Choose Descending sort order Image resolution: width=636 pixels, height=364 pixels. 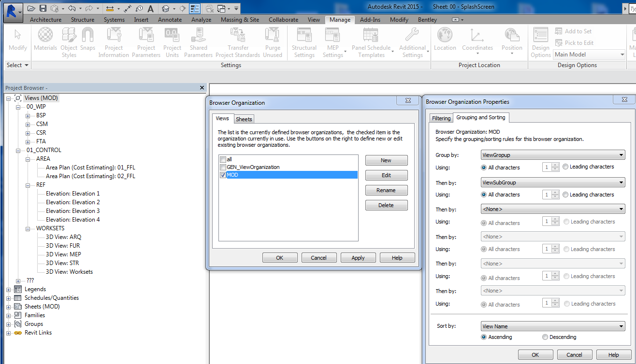coord(545,337)
